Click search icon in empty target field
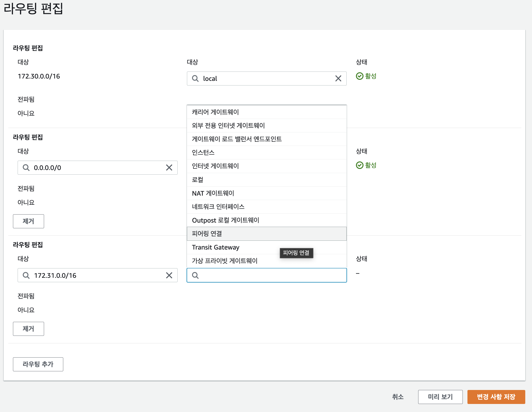532x412 pixels. [x=195, y=275]
